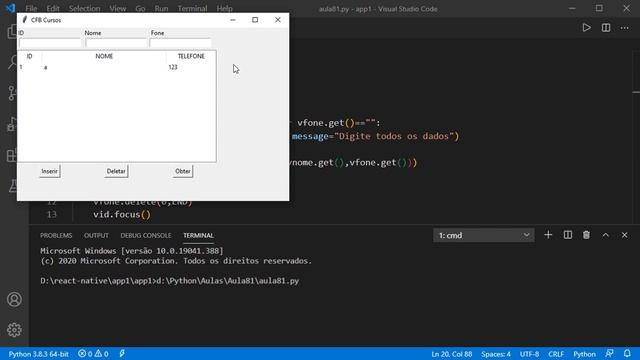Open the Help menu
640x360 pixels.
pyautogui.click(x=224, y=8)
